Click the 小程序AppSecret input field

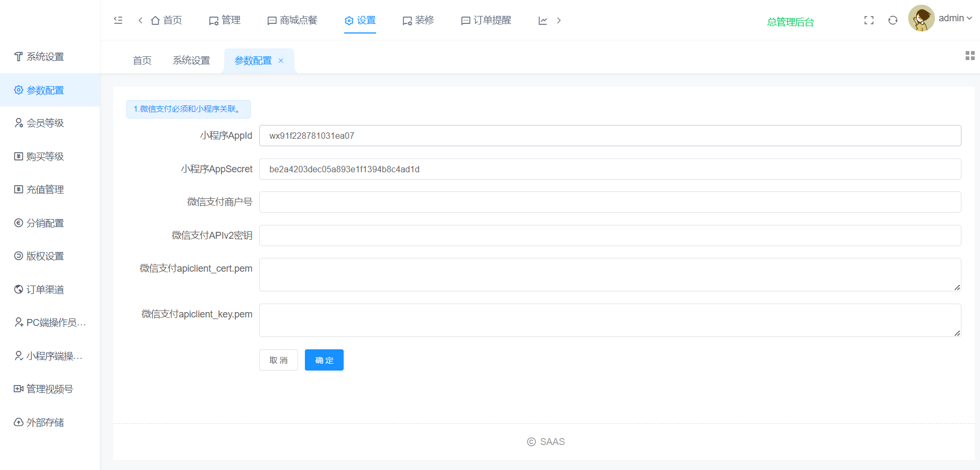[x=610, y=169]
